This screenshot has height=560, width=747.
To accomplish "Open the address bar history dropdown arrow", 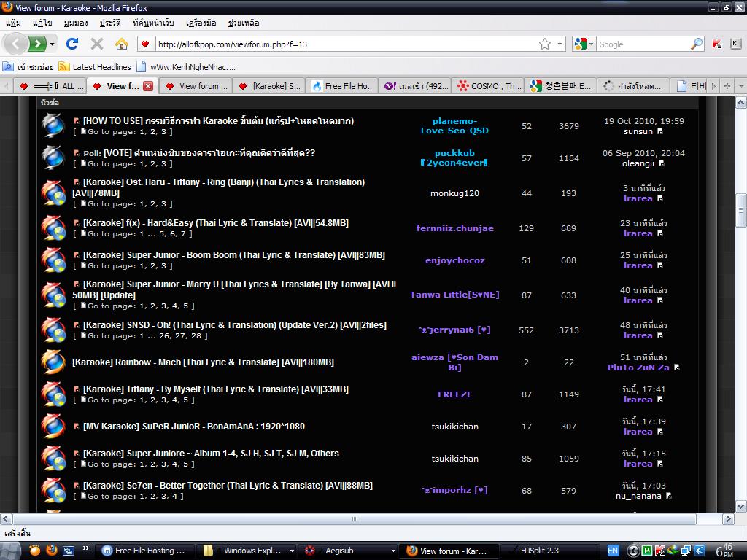I will [560, 44].
